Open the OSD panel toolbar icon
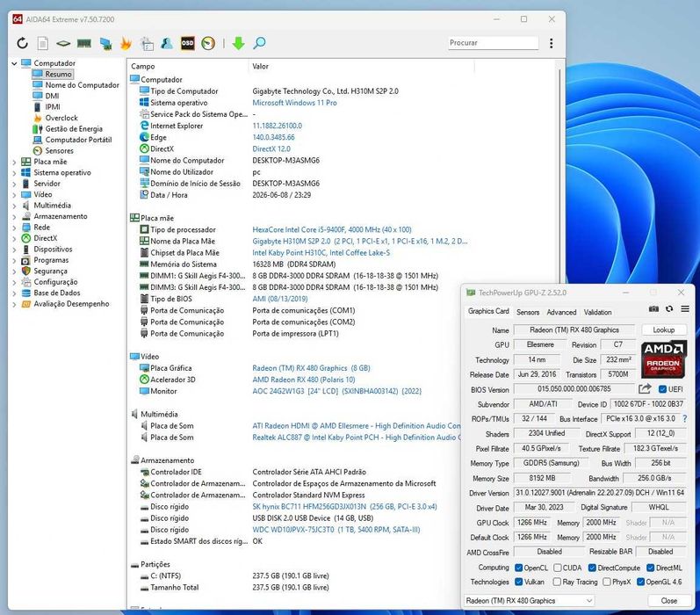This screenshot has width=700, height=615. click(x=187, y=43)
